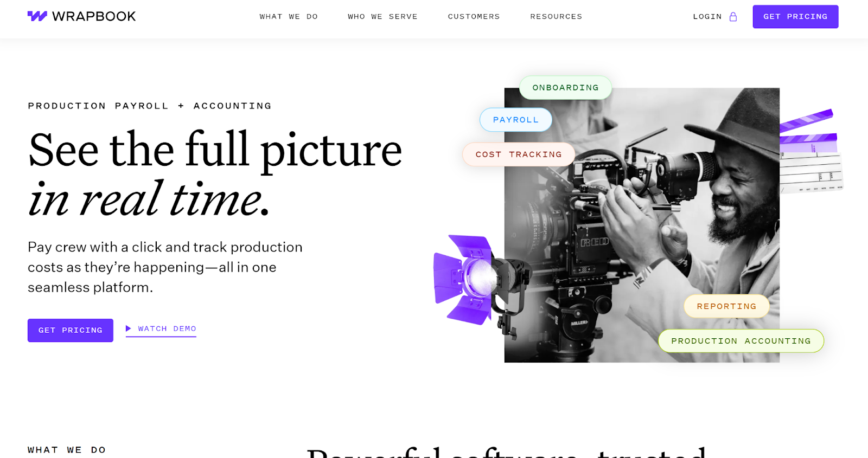The width and height of the screenshot is (868, 458).
Task: Click the play triangle icon beside Watch Demo
Action: pos(129,328)
